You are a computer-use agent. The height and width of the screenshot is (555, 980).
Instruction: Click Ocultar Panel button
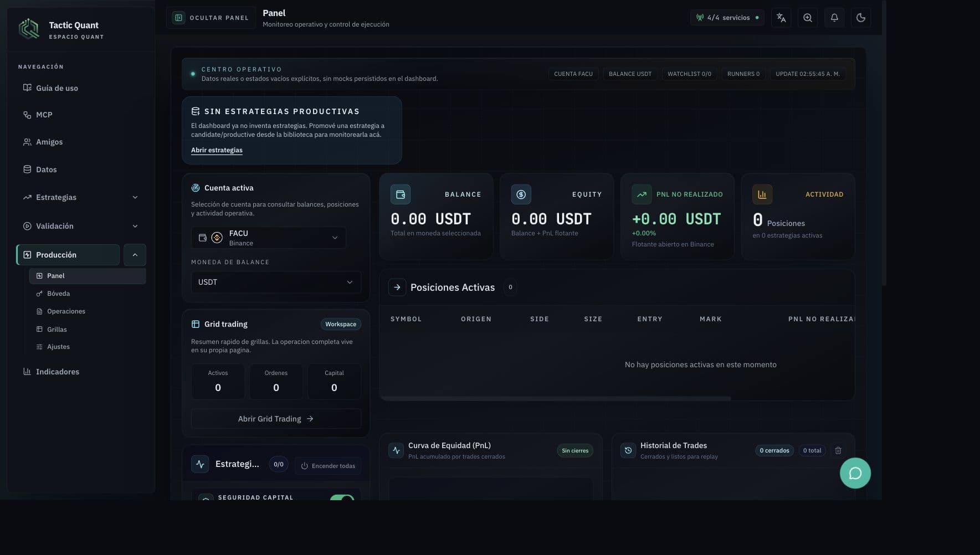coord(211,18)
